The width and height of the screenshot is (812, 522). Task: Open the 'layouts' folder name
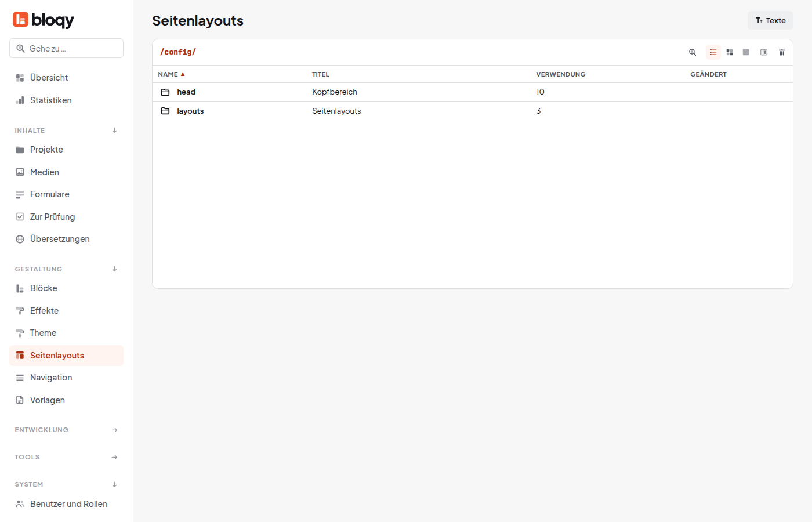(x=190, y=111)
